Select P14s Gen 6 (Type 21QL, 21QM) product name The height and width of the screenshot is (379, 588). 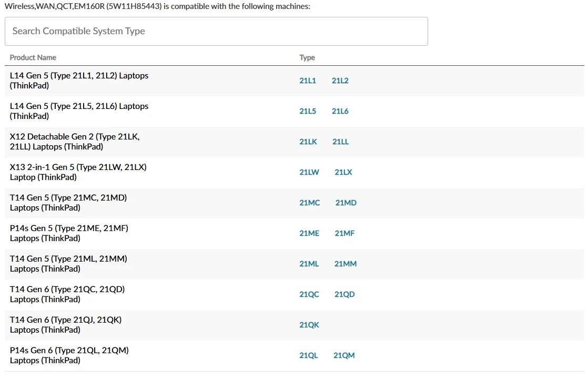[x=69, y=355]
